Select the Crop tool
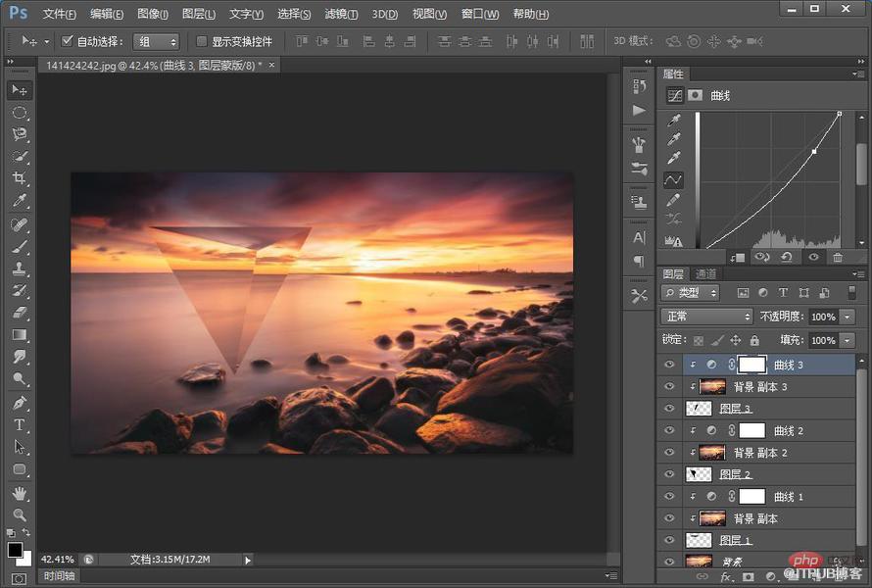 pyautogui.click(x=19, y=178)
